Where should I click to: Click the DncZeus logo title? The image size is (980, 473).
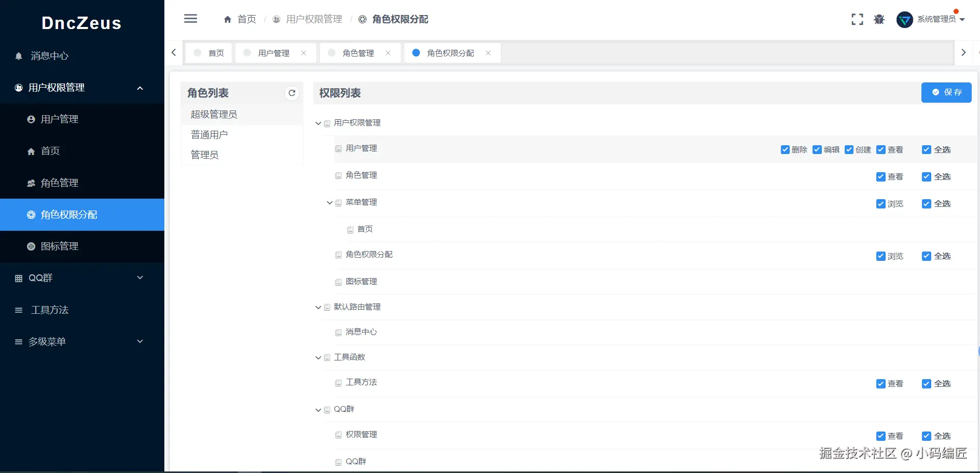click(x=81, y=23)
